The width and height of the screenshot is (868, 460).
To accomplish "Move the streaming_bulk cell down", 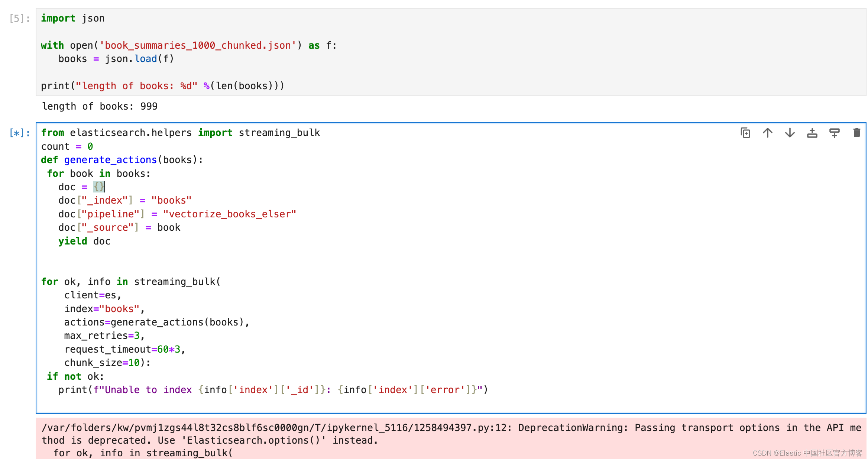I will (790, 133).
